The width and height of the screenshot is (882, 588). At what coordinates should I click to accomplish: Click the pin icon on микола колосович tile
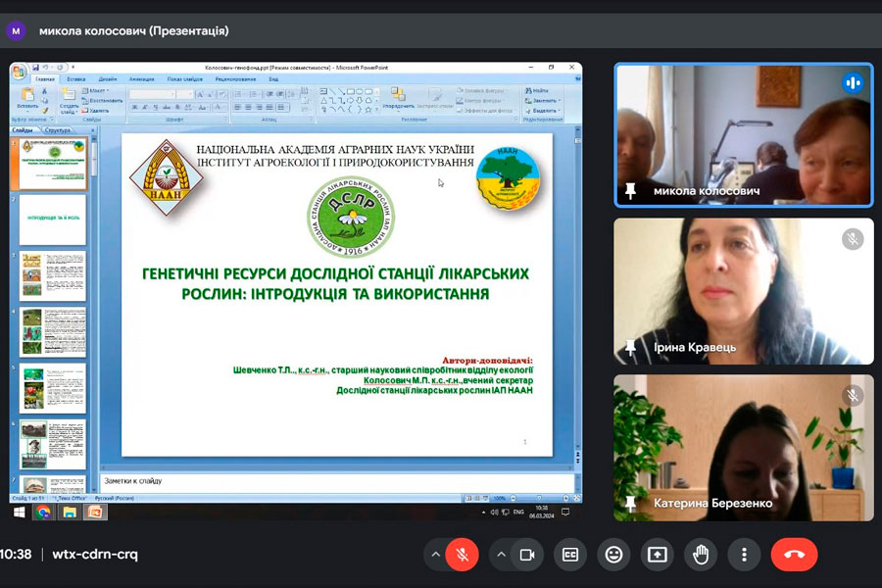[x=630, y=191]
